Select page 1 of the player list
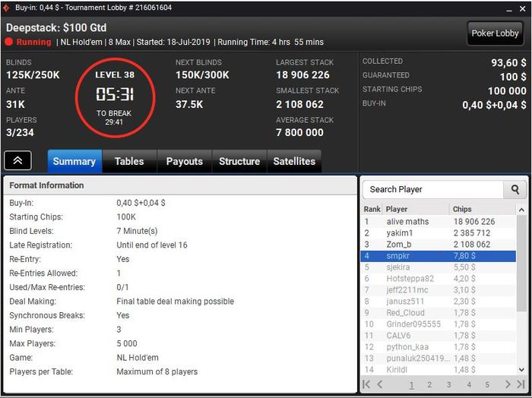Image resolution: width=532 pixels, height=398 pixels. click(x=411, y=385)
